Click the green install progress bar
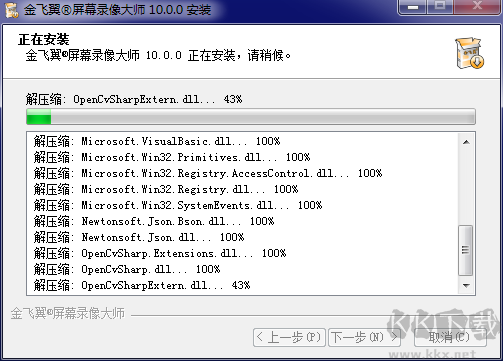Viewport: 503px width, 361px height. [x=251, y=117]
